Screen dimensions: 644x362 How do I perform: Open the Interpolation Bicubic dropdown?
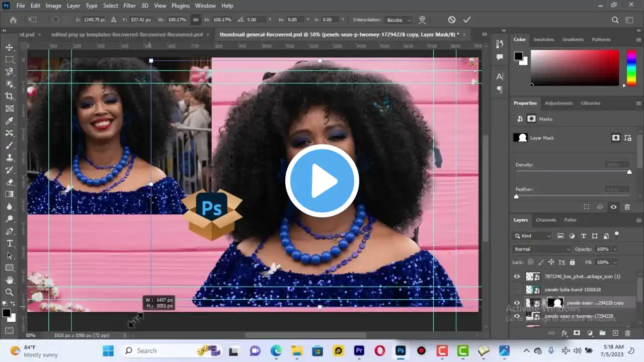coord(398,20)
